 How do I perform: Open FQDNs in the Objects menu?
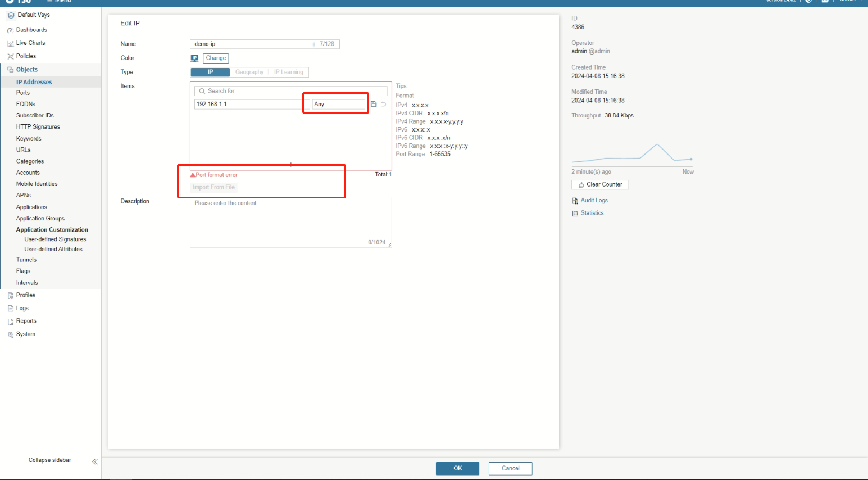tap(26, 104)
